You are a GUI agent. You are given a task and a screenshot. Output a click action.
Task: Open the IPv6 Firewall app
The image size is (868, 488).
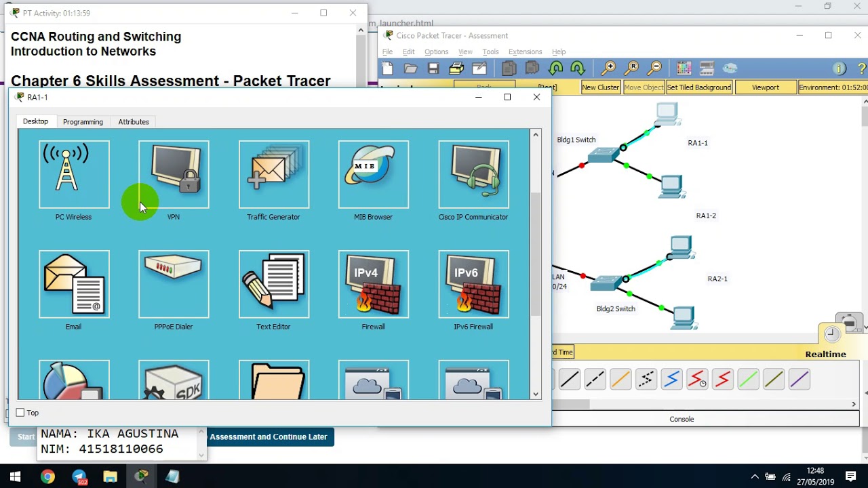(473, 284)
